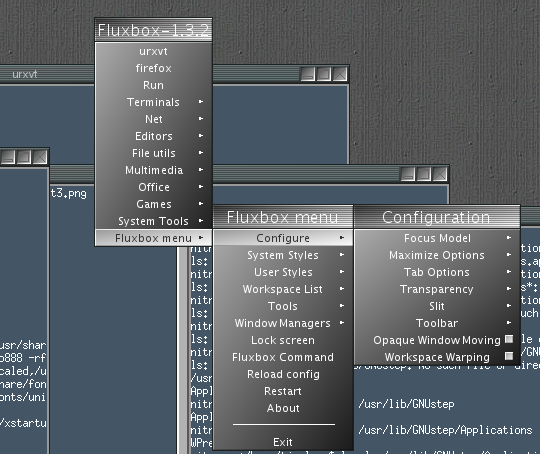This screenshot has height=454, width=540.
Task: Toggle the Workspace Warping checkbox
Action: pos(509,356)
